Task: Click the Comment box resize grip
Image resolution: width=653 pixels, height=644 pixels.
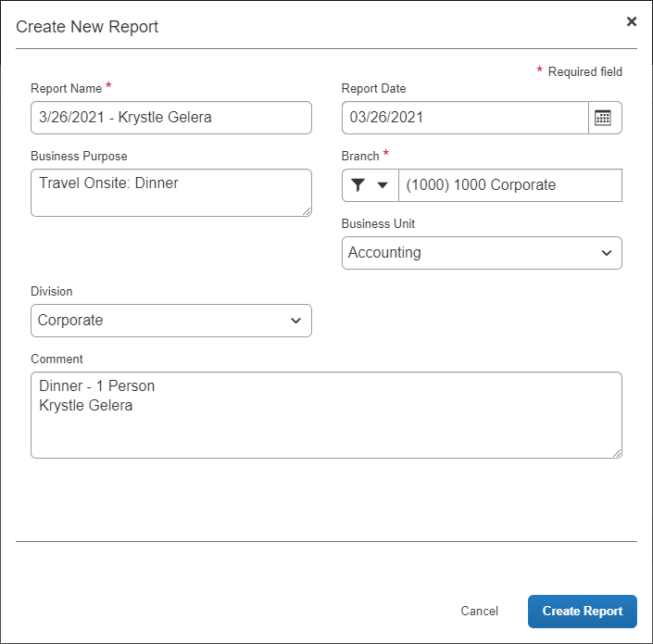Action: tap(617, 454)
